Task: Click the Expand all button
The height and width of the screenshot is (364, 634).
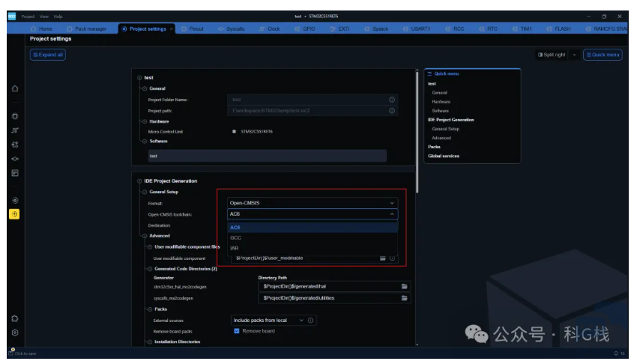Action: [x=48, y=55]
